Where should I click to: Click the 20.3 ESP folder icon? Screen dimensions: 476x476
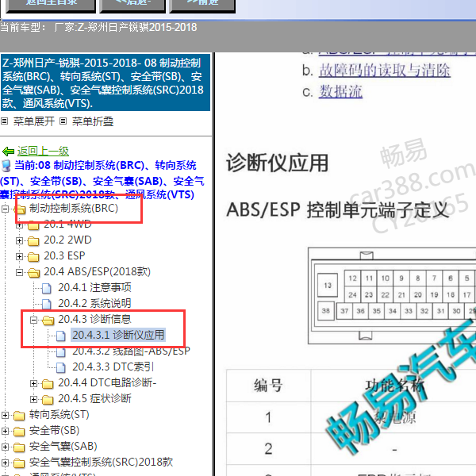[x=33, y=257]
